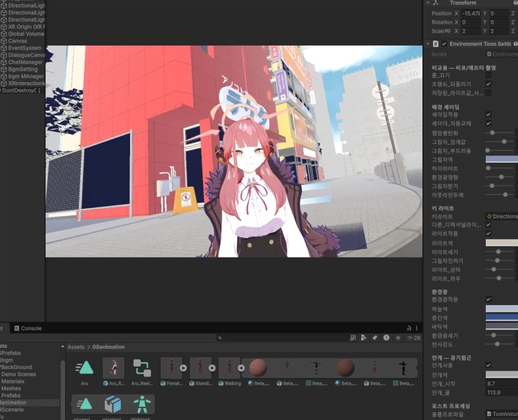The width and height of the screenshot is (518, 420).
Task: Select the WalkingA humanoid avatar asset
Action: (142, 404)
